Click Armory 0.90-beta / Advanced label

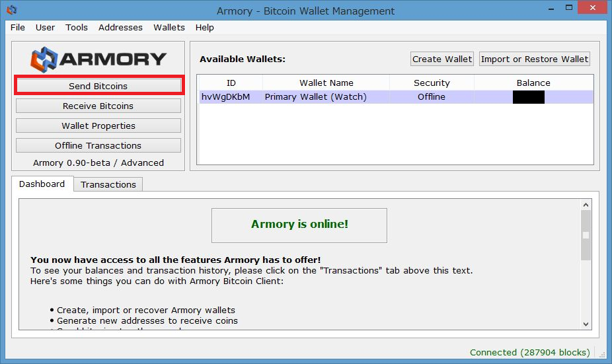pos(98,163)
